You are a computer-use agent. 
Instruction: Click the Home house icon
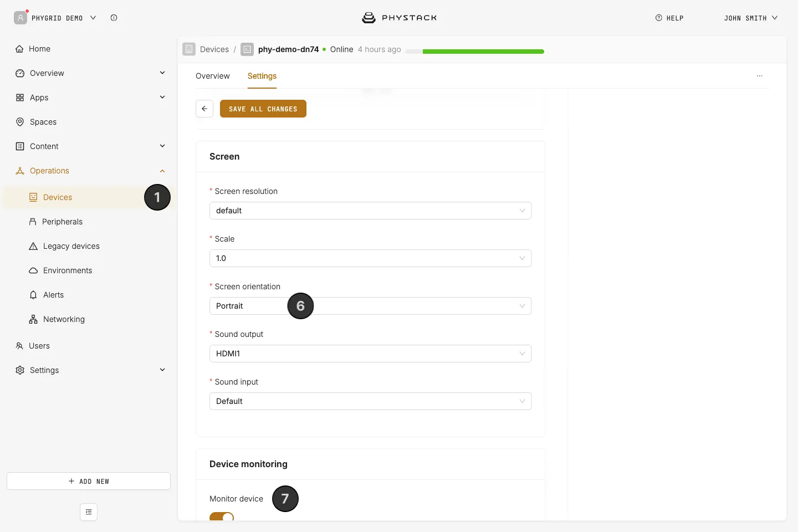point(19,49)
